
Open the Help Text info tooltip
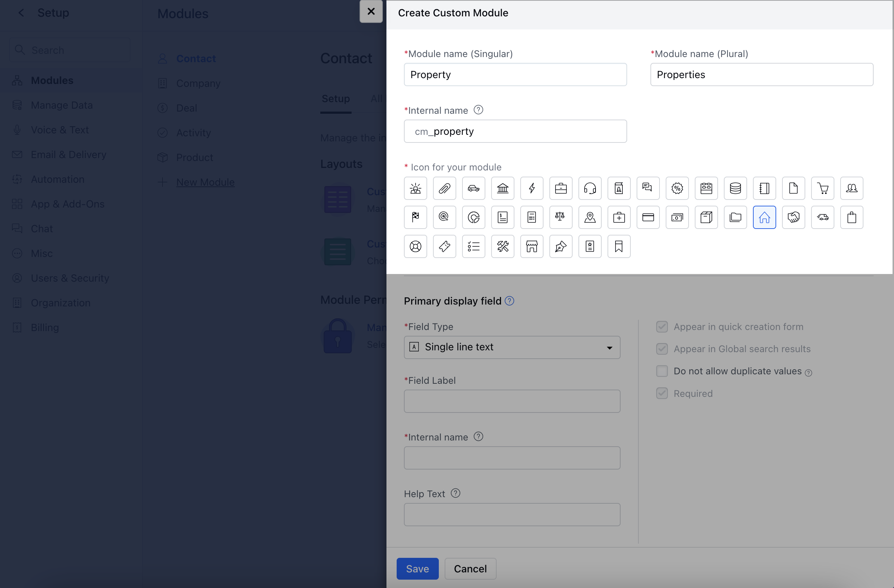(x=455, y=494)
